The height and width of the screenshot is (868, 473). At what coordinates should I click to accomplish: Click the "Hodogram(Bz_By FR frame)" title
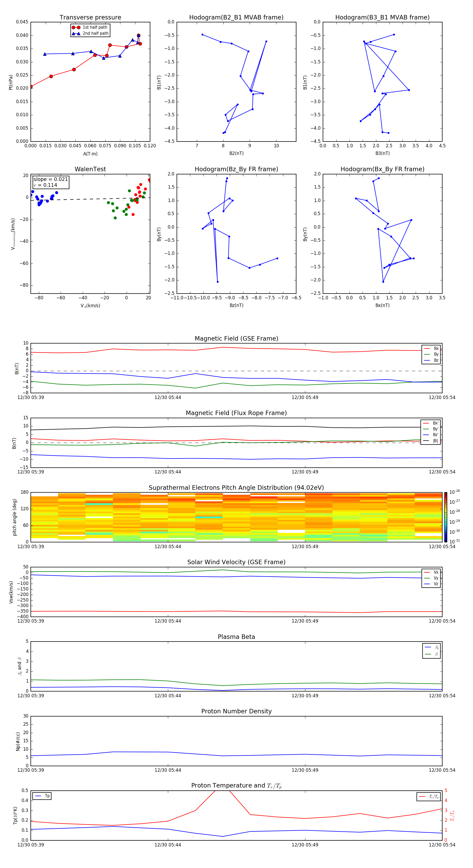236,169
